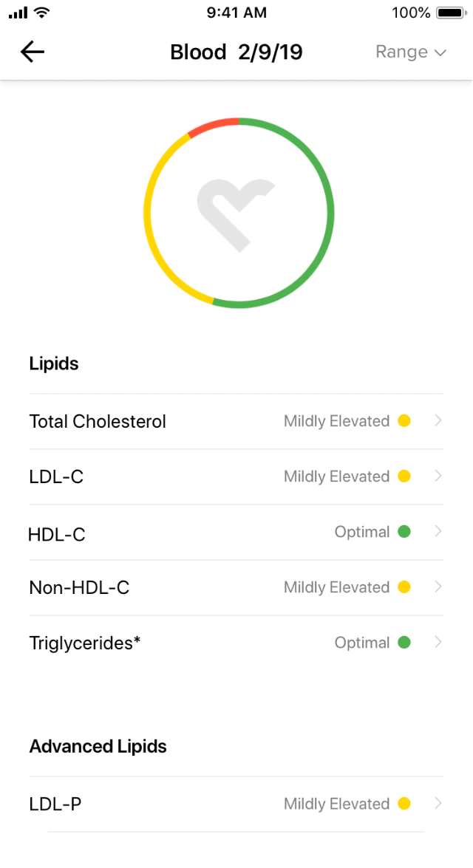Tap the green status dot beside HDL-C
This screenshot has width=473, height=868.
[x=404, y=531]
